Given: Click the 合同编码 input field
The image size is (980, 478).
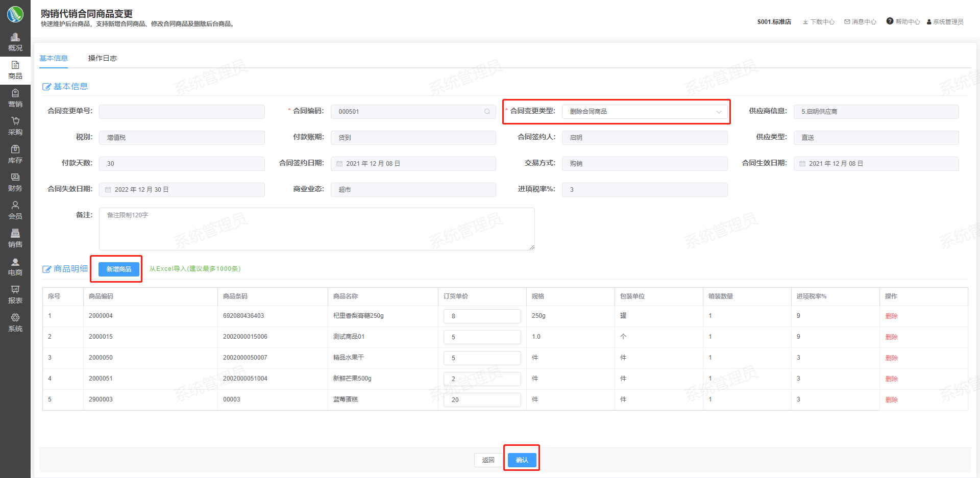Looking at the screenshot, I should coord(413,112).
